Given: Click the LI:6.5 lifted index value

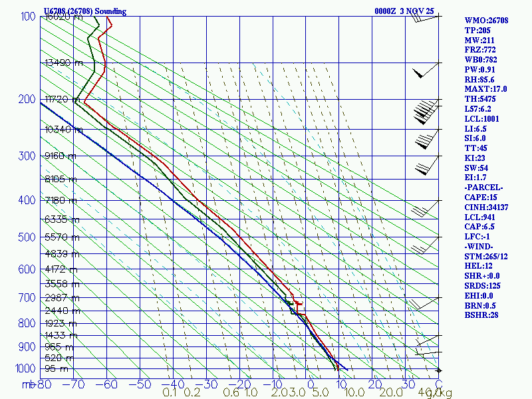Looking at the screenshot, I should coord(475,129).
